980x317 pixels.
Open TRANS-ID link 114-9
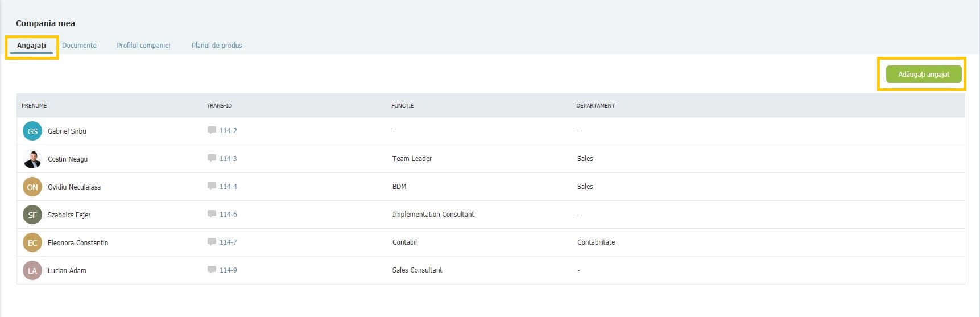click(x=228, y=270)
